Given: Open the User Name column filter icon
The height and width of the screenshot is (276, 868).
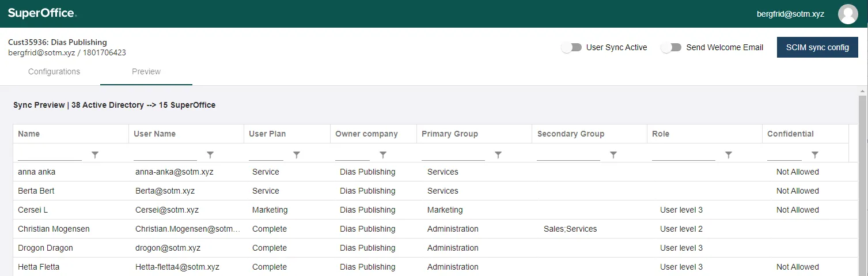Looking at the screenshot, I should (210, 154).
